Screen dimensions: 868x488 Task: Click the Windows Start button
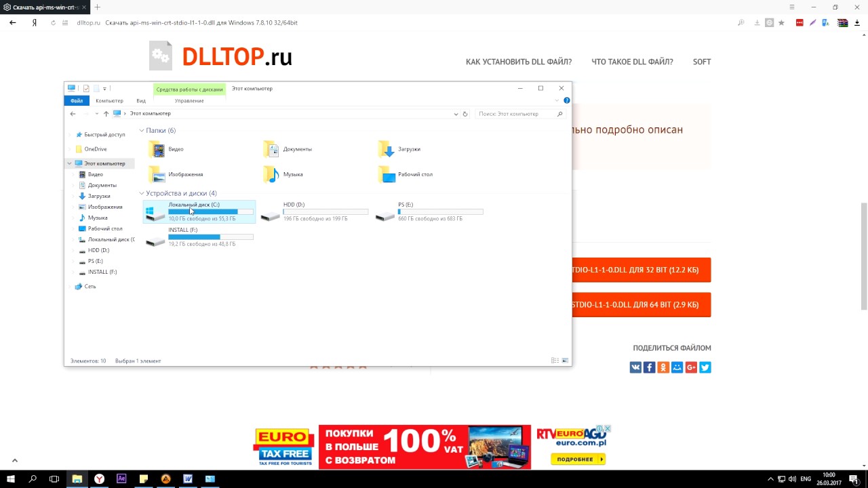(10, 479)
